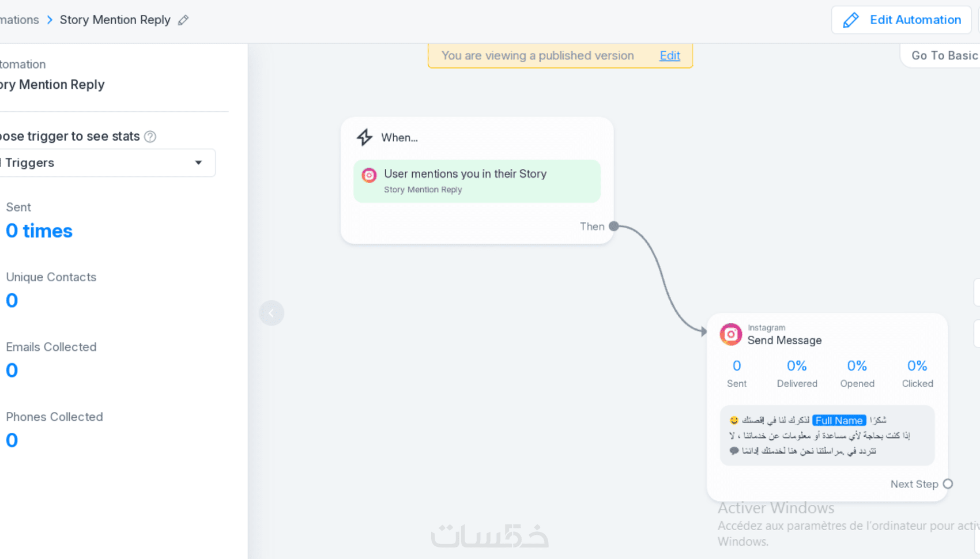Select the Story Mention Reply breadcrumb title
The width and height of the screenshot is (980, 559).
(x=115, y=20)
